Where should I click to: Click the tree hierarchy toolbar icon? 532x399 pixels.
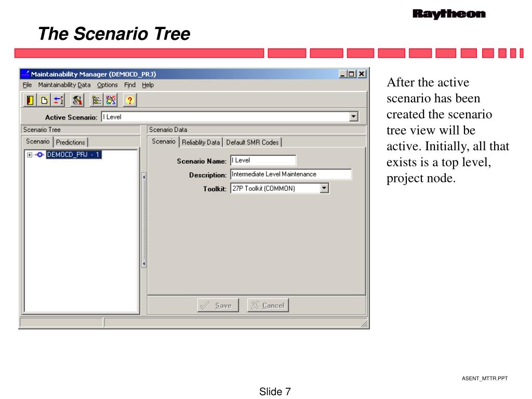97,100
